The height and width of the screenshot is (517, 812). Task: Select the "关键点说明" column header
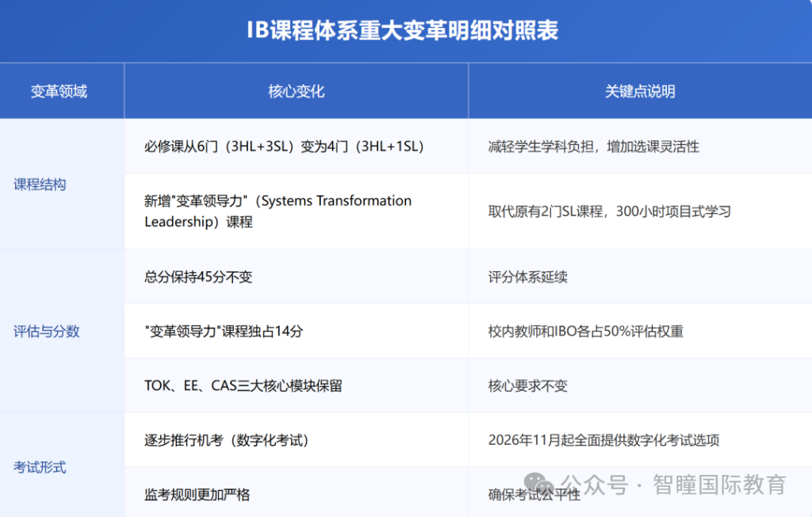(x=640, y=92)
